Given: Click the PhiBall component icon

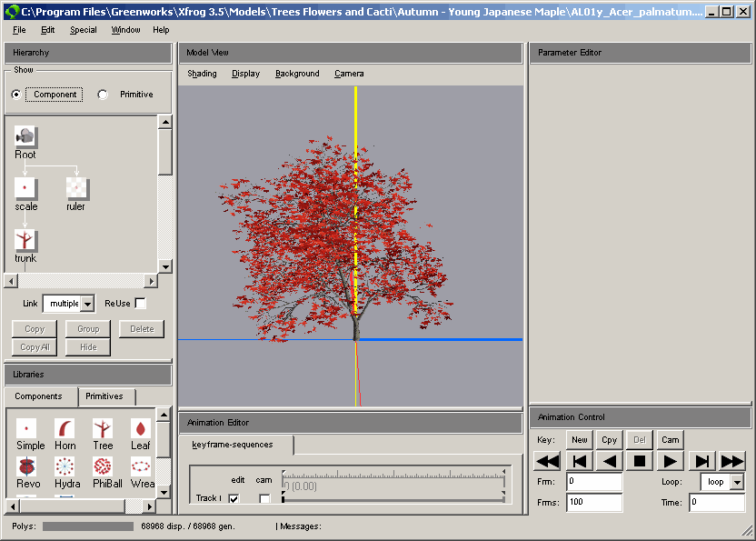Looking at the screenshot, I should 103,466.
